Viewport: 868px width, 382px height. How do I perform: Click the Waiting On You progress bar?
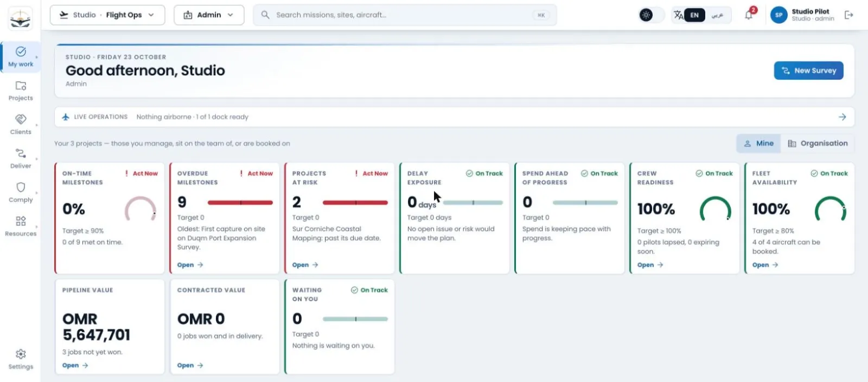coord(355,319)
